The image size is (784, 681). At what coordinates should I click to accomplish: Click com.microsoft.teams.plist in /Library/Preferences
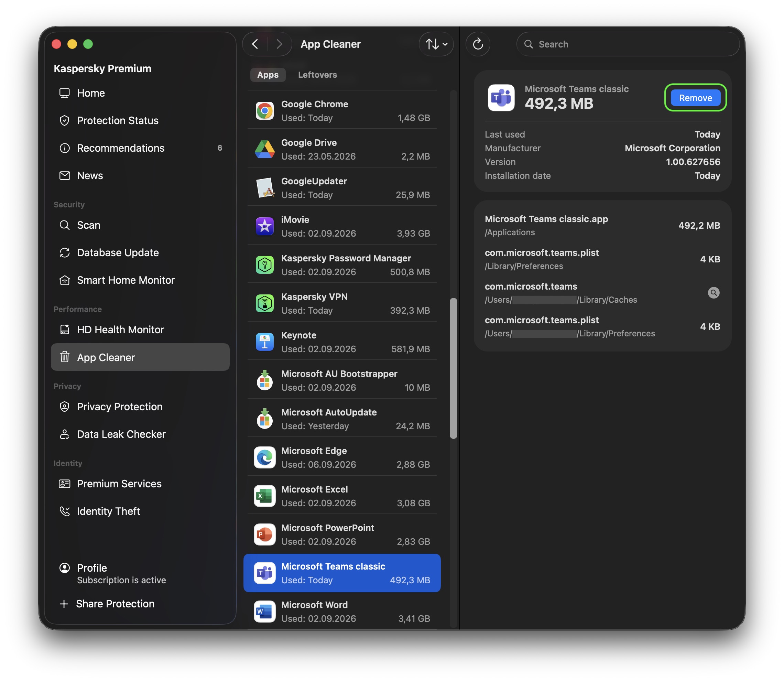[x=602, y=259]
